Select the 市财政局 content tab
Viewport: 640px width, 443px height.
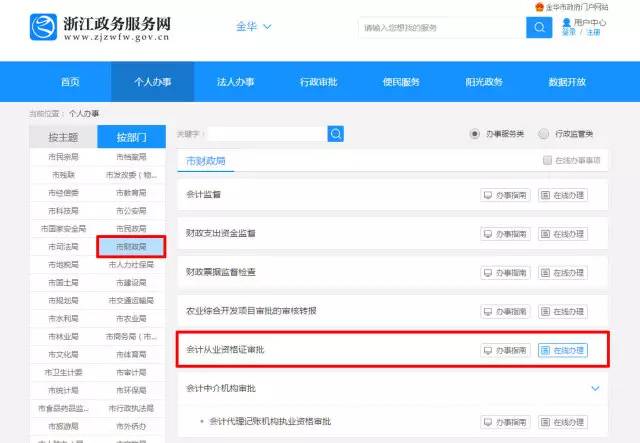(x=205, y=161)
